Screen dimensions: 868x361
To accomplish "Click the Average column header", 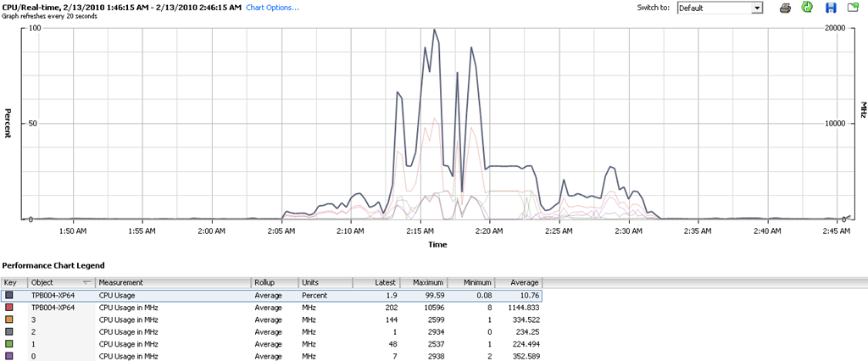I will (518, 282).
